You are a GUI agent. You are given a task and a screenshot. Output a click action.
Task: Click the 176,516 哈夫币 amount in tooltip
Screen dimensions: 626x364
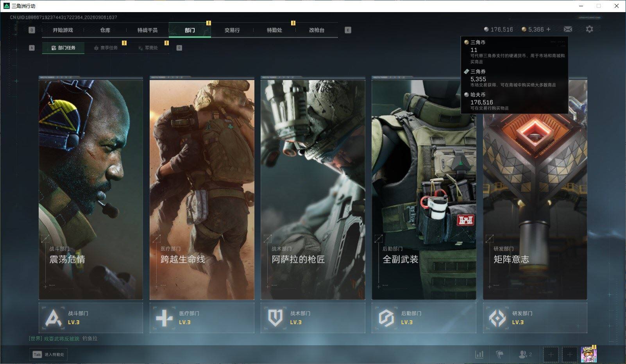[x=482, y=102]
